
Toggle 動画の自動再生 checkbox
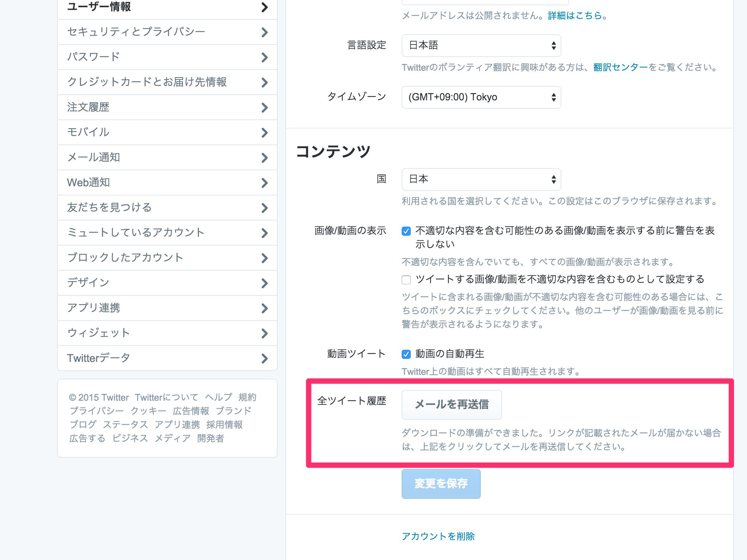click(x=406, y=354)
